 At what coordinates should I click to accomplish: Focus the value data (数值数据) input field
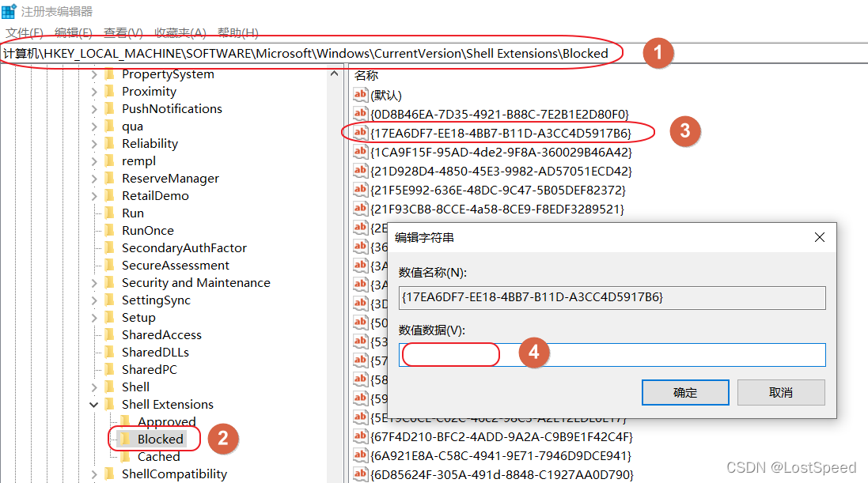click(612, 355)
